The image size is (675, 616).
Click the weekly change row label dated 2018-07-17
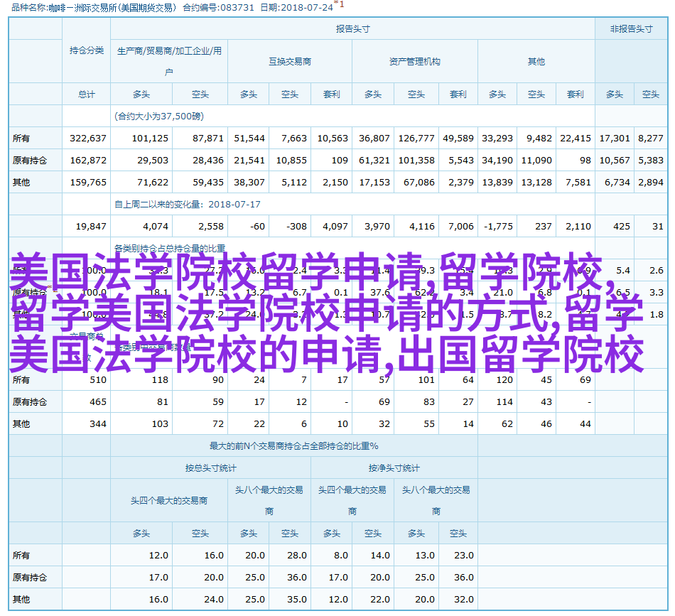[x=188, y=205]
